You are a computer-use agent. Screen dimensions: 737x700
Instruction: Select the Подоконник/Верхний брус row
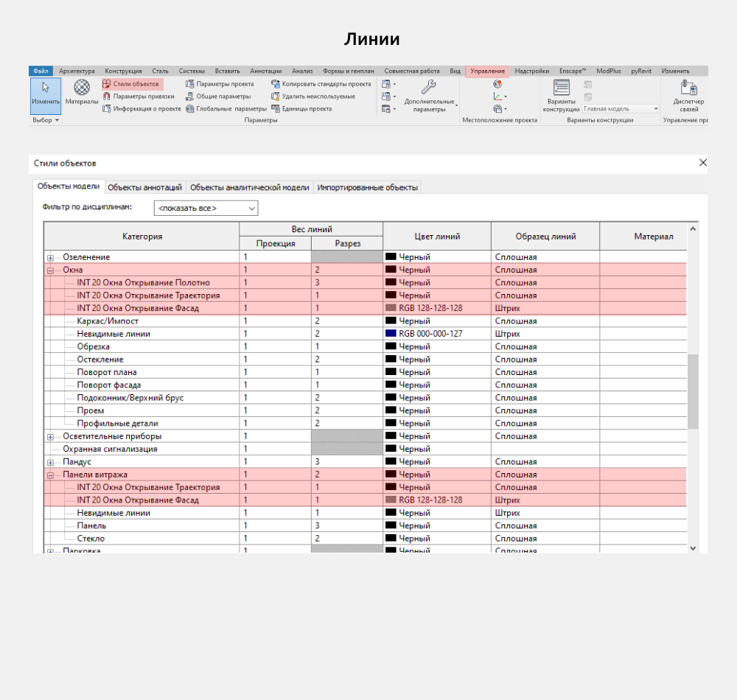click(x=366, y=397)
